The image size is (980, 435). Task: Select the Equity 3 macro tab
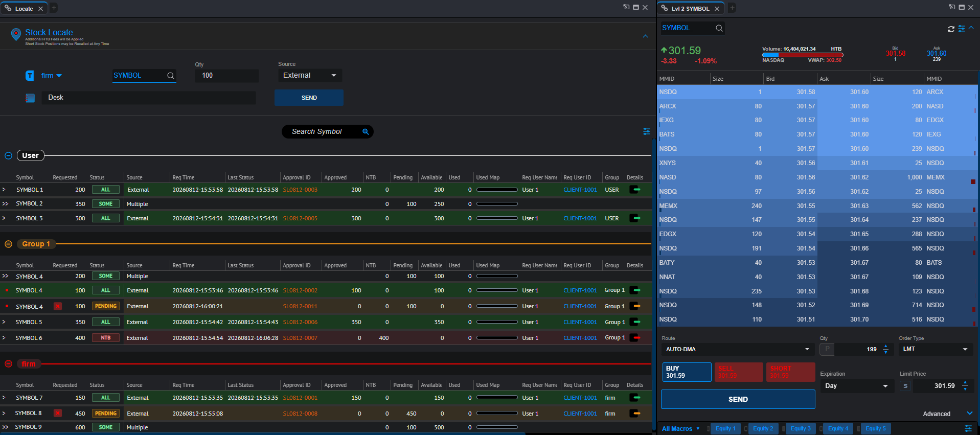pos(801,429)
